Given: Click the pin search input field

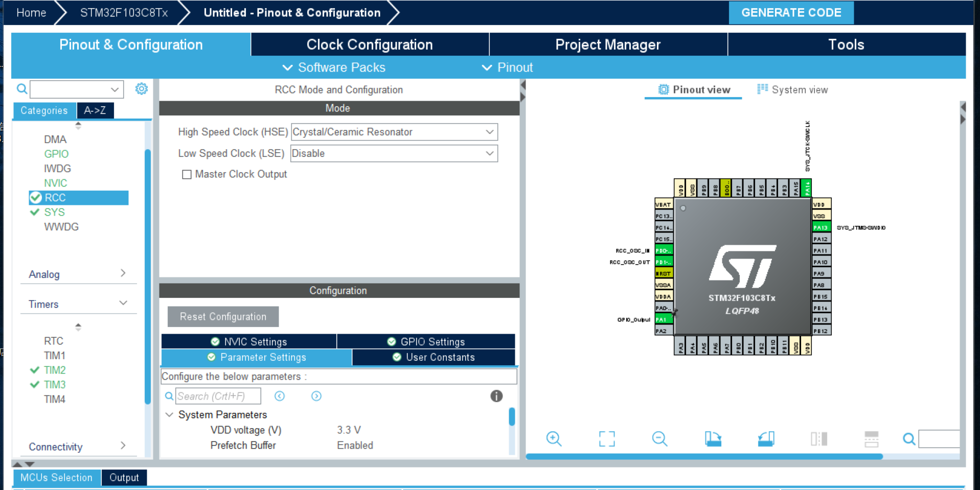Looking at the screenshot, I should [x=939, y=439].
